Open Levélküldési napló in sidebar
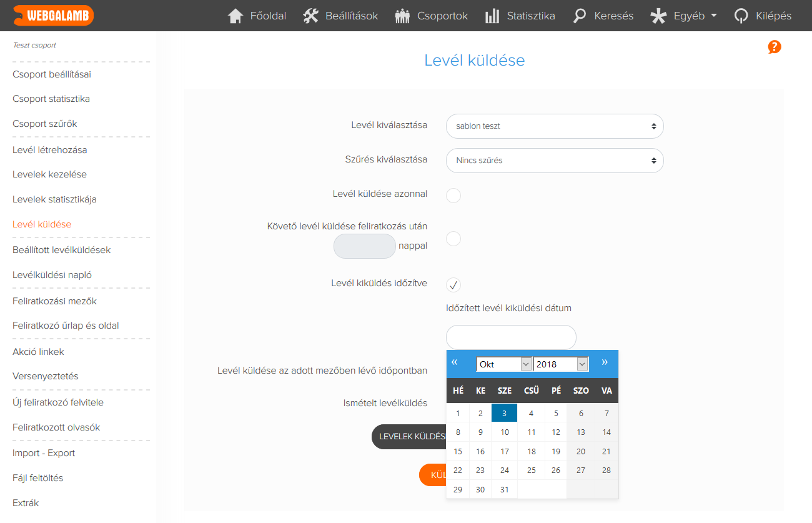This screenshot has height=523, width=812. pyautogui.click(x=52, y=275)
